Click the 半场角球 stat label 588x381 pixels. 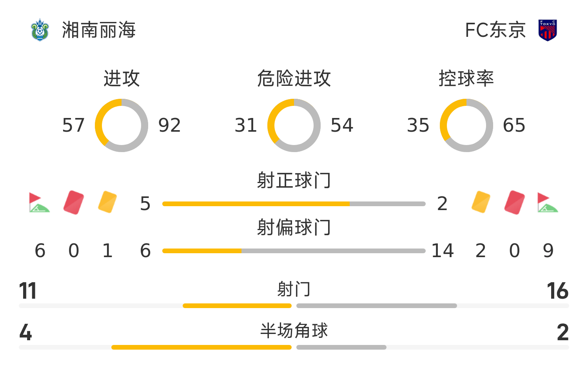click(x=294, y=331)
